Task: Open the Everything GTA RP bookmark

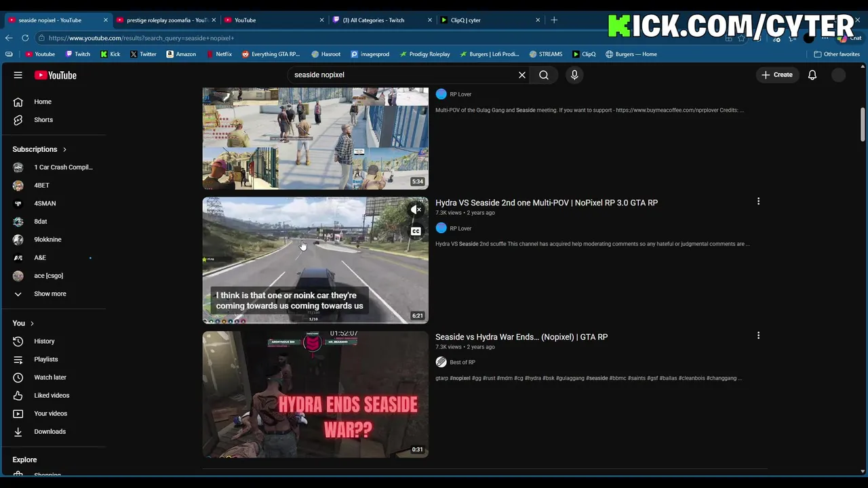Action: click(271, 54)
